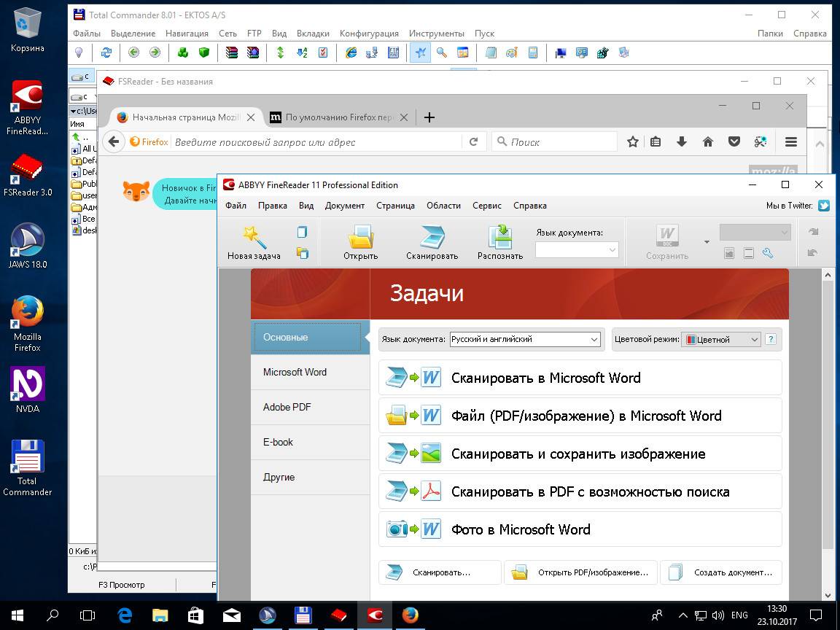This screenshot has height=630, width=840.
Task: Switch to the Microsoft Word task tab
Action: (x=310, y=372)
